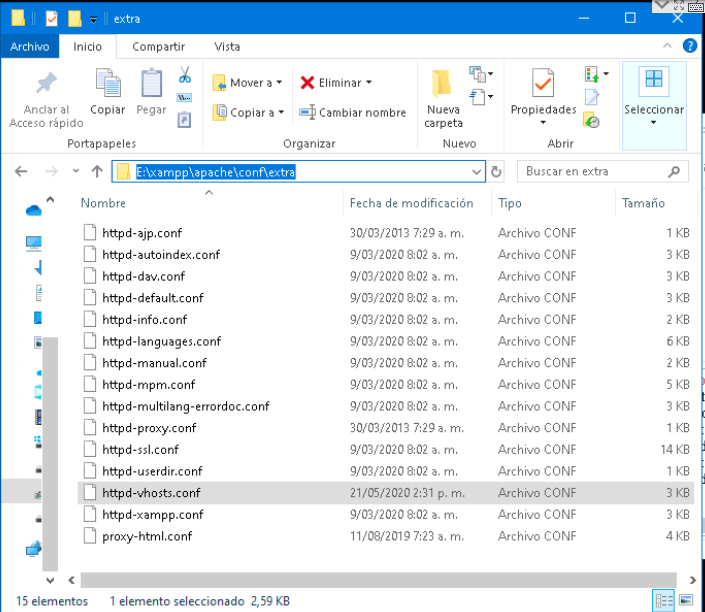The image size is (705, 612).
Task: Select the file httpd-dav.conf
Action: click(143, 276)
